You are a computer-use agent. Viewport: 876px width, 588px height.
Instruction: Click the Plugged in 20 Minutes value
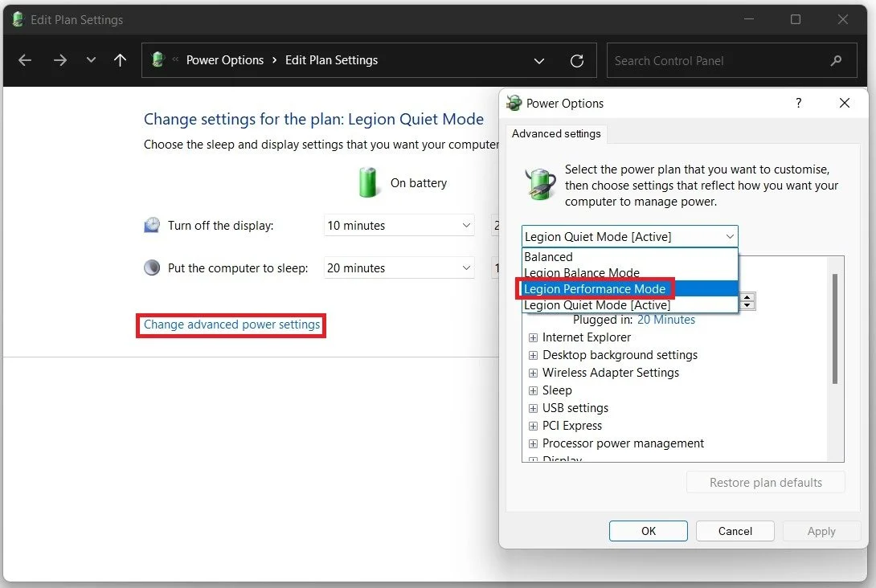click(x=666, y=320)
